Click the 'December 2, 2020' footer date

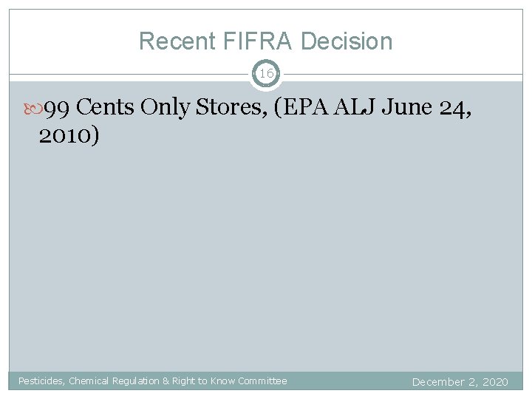[x=460, y=382]
